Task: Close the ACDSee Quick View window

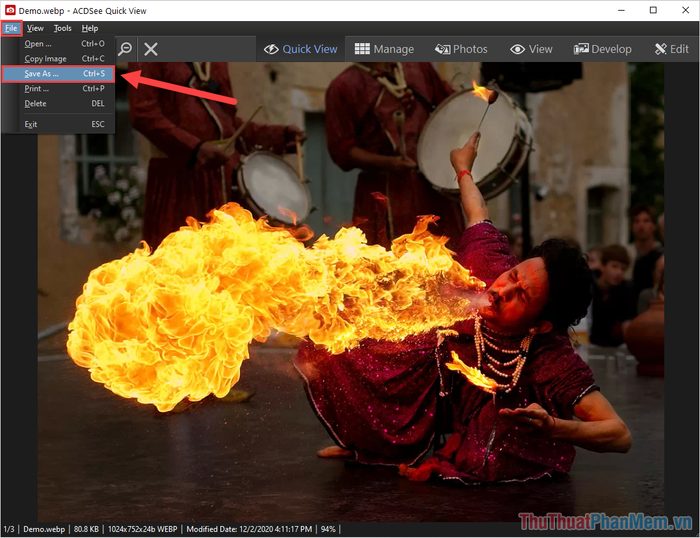Action: (685, 10)
